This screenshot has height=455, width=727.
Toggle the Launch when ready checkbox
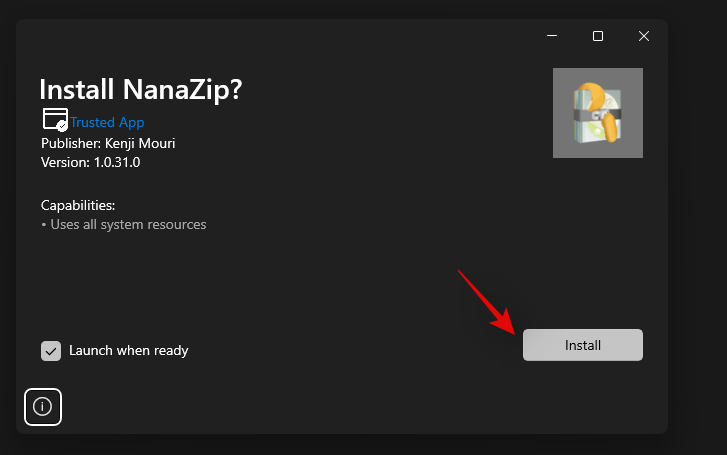(x=51, y=350)
